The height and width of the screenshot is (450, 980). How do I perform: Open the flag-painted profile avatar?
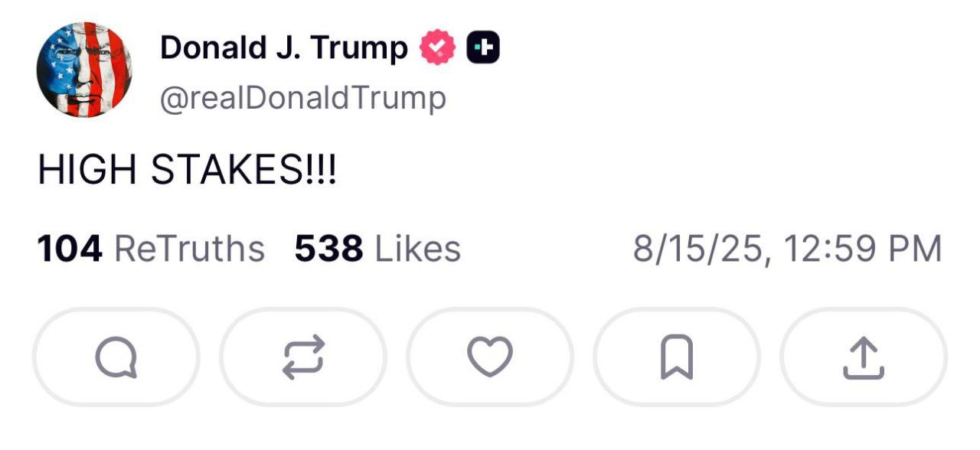click(84, 70)
